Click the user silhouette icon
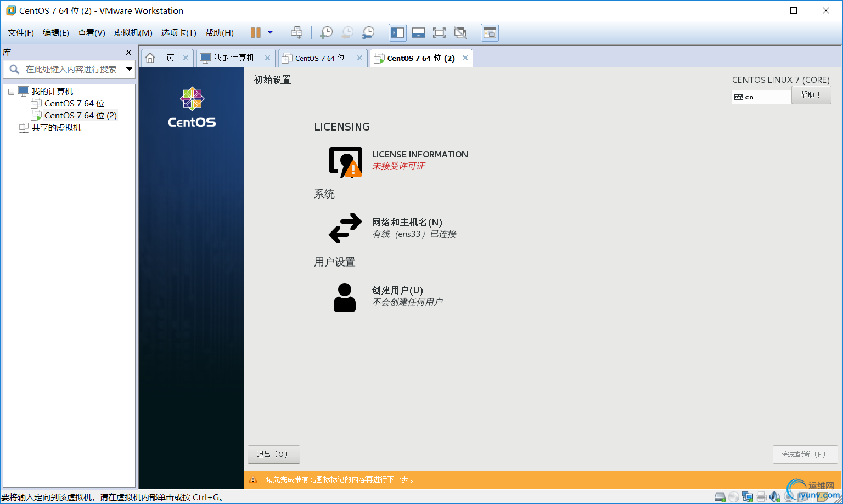 click(x=345, y=297)
